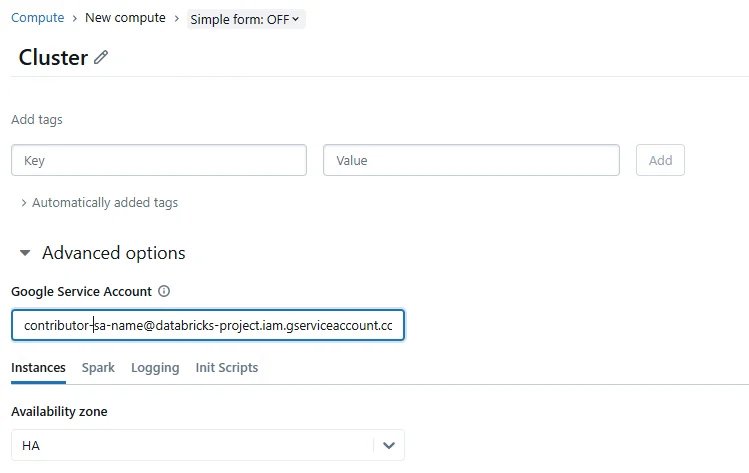Go to the Init Scripts tab
749x473 pixels.
point(226,368)
